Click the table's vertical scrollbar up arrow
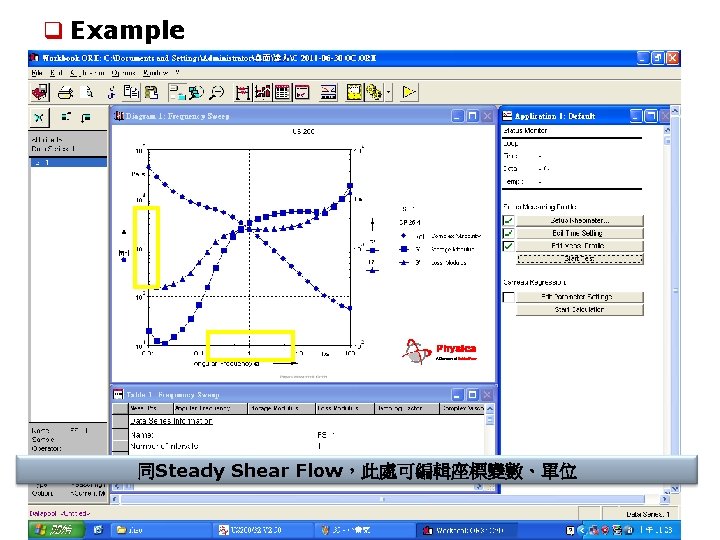The image size is (720, 540). click(490, 408)
